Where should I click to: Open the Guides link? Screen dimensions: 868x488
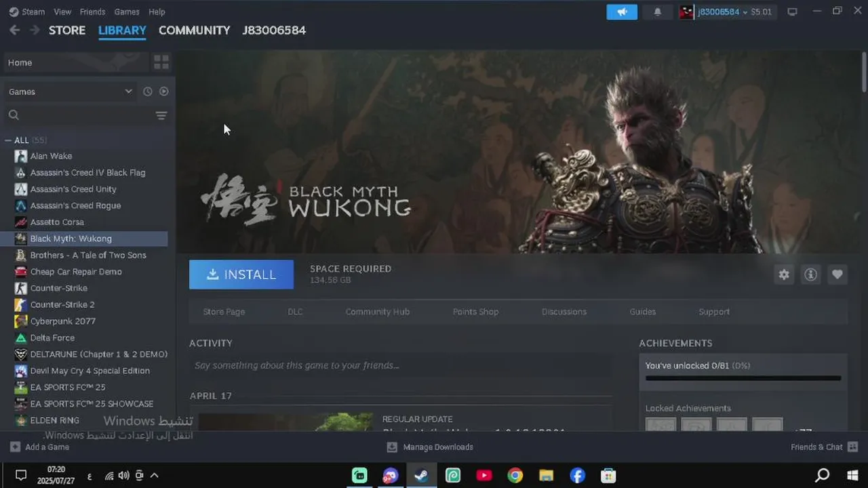(643, 312)
